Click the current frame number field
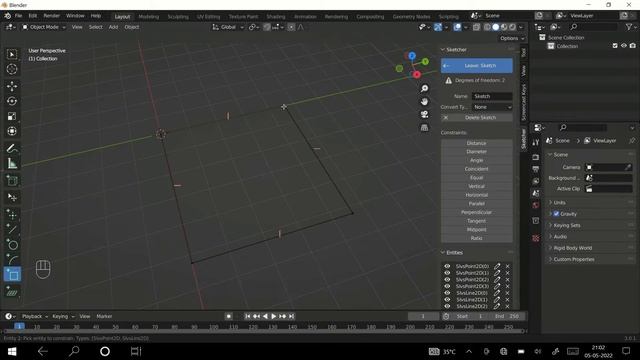Screen dimensions: 640x360 point(423,316)
